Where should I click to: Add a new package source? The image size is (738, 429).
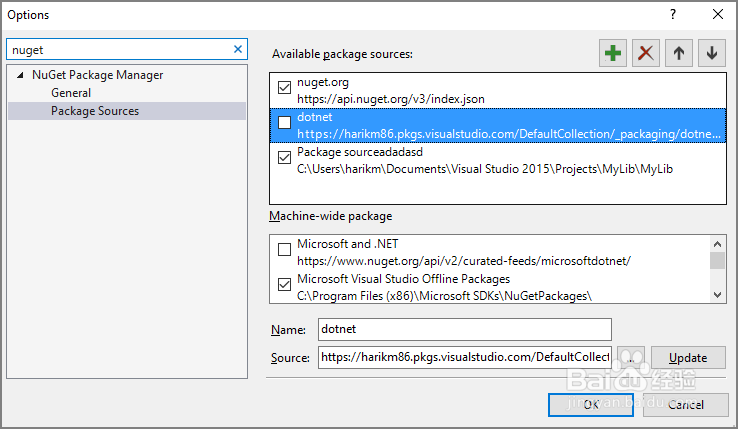click(612, 53)
